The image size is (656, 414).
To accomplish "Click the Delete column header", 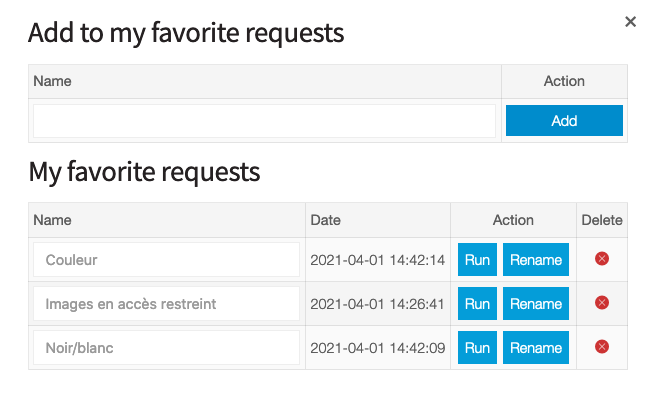I will pyautogui.click(x=602, y=220).
